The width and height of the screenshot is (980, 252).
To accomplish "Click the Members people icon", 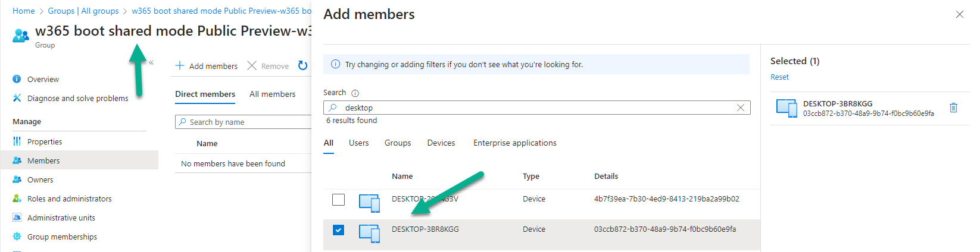I will click(x=17, y=160).
